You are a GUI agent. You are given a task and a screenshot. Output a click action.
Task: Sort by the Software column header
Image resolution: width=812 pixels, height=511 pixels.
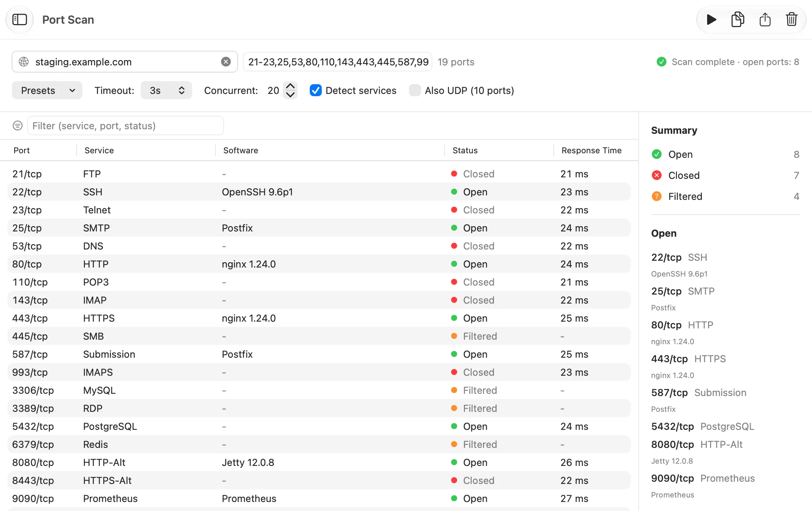click(x=241, y=150)
